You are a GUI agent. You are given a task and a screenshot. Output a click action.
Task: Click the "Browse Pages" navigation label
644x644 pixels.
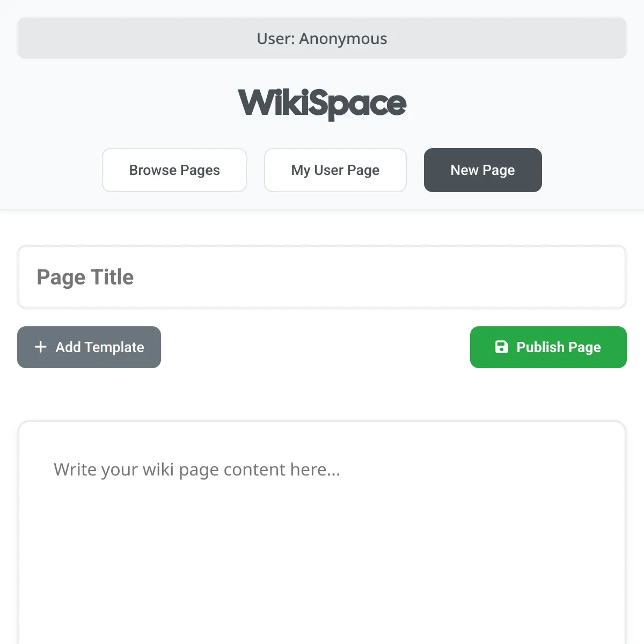click(174, 170)
